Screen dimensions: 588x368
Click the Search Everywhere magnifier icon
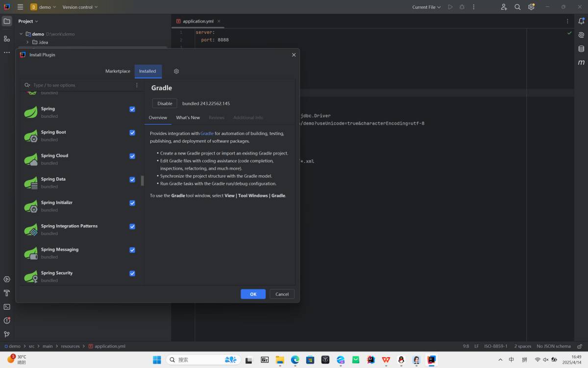point(517,7)
